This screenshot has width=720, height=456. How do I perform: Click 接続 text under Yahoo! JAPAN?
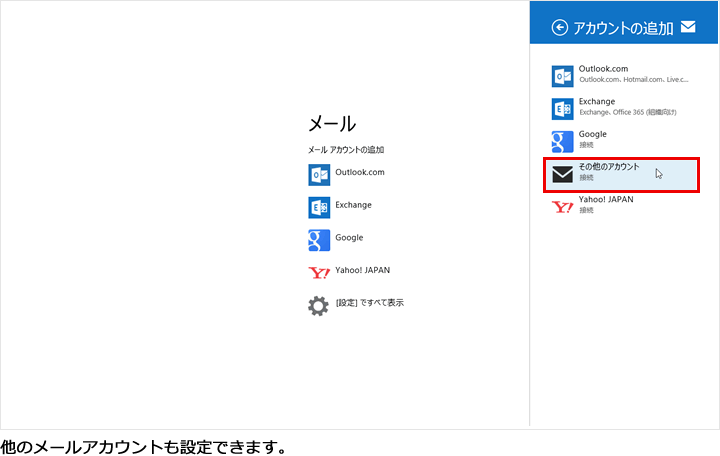pos(586,210)
